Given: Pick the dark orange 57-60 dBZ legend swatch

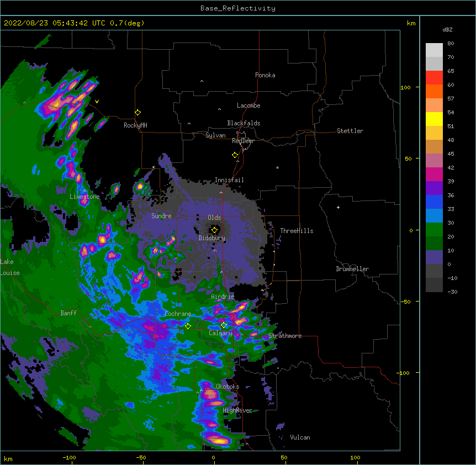Looking at the screenshot, I should point(434,92).
